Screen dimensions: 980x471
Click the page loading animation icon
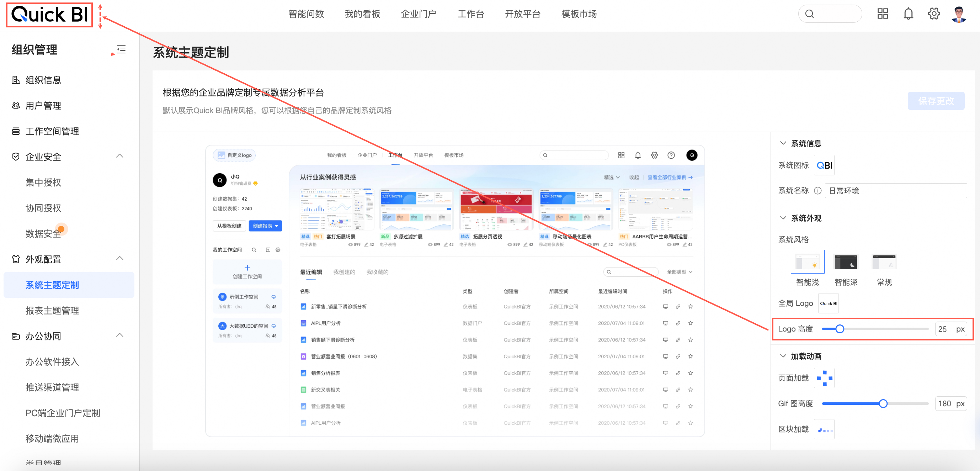click(824, 378)
